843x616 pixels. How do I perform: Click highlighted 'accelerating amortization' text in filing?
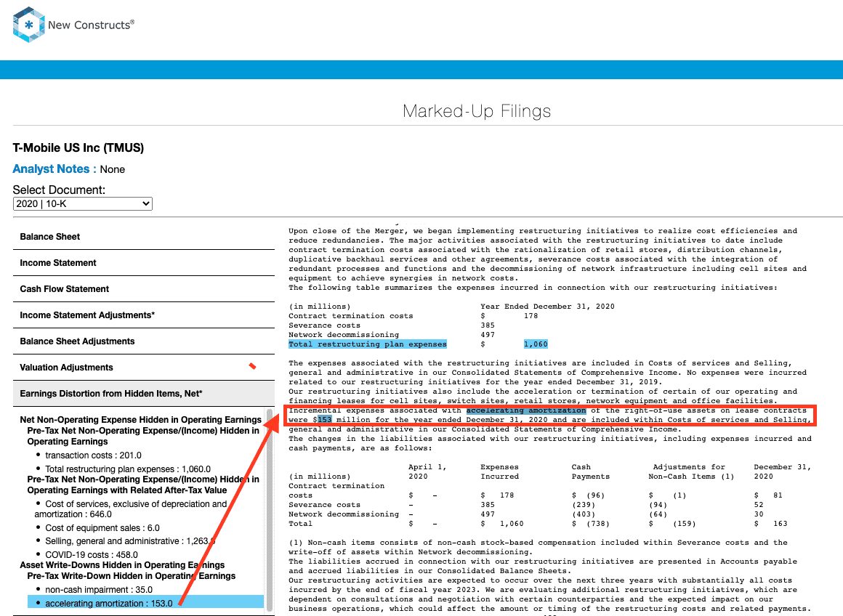click(526, 410)
